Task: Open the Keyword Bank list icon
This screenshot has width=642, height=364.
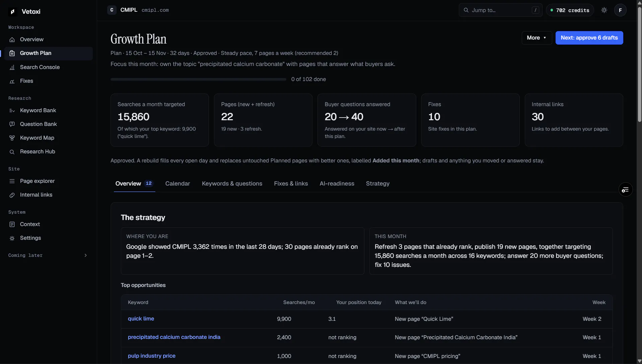Action: (12, 111)
